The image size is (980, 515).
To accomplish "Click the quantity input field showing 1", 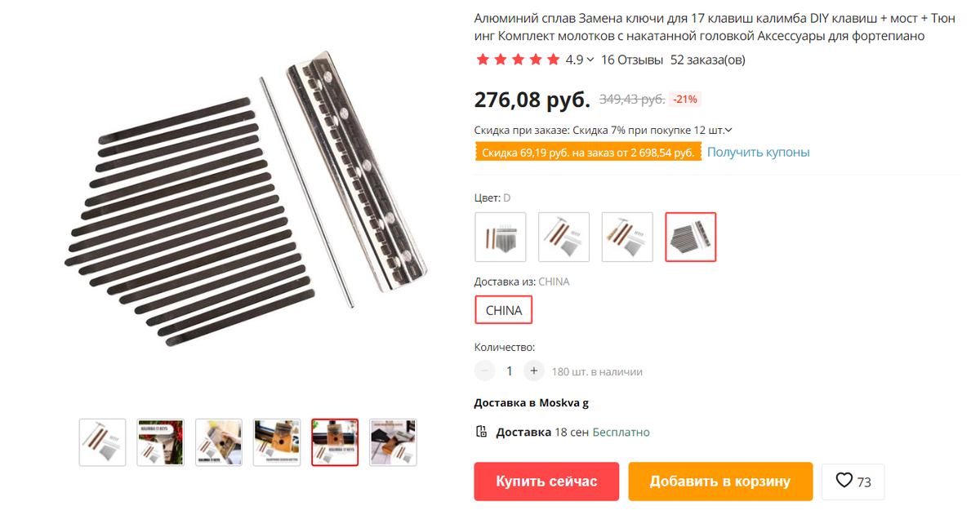I will pyautogui.click(x=510, y=371).
